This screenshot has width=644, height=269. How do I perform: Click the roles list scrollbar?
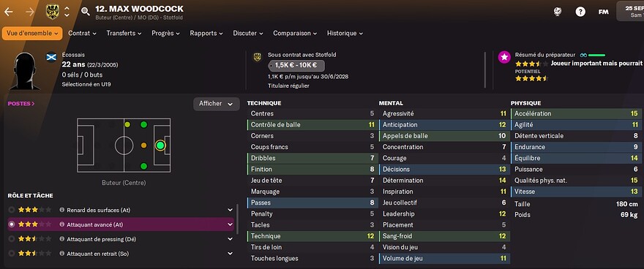(x=237, y=219)
